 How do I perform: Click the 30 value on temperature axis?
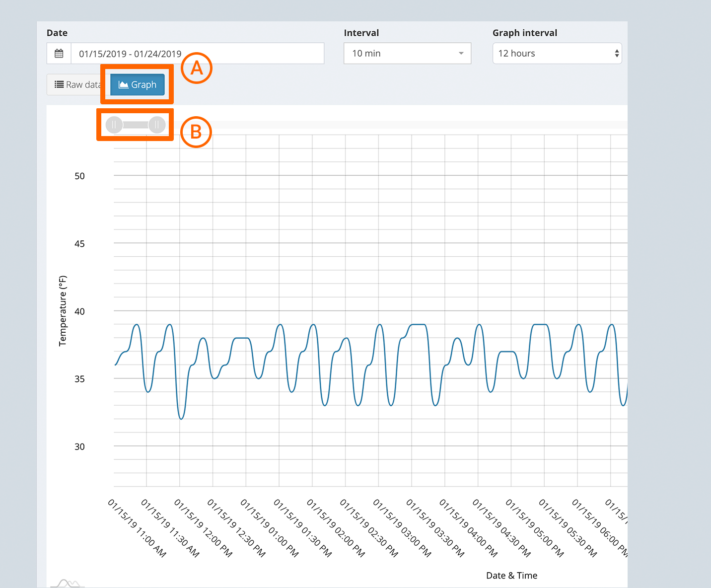[x=79, y=446]
